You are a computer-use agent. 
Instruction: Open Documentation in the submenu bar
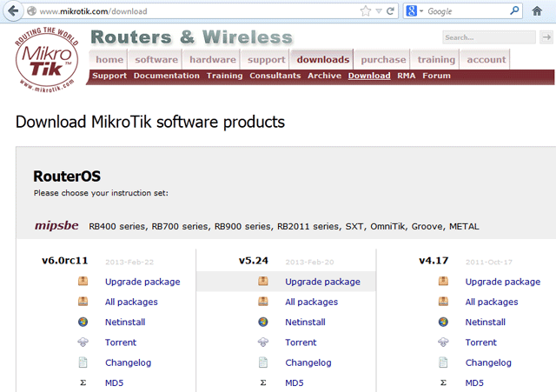click(166, 76)
